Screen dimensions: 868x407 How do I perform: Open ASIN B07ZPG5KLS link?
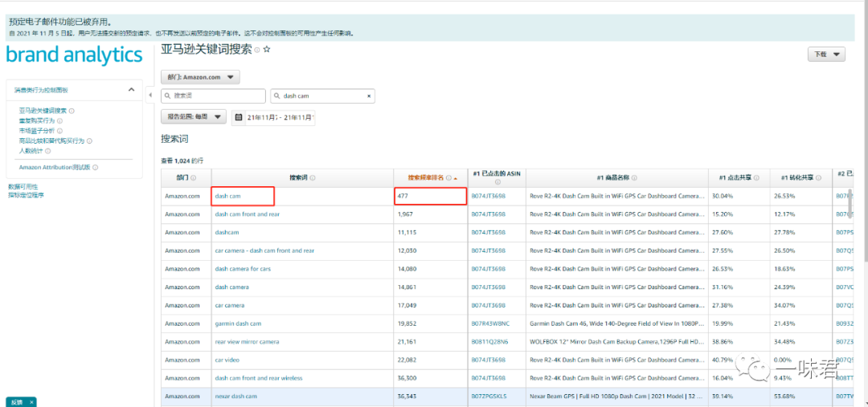click(489, 397)
